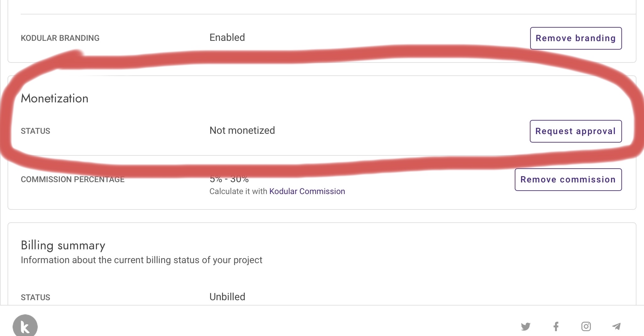This screenshot has height=336, width=644.
Task: Click the STATUS label under Billing summary
Action: coord(36,297)
